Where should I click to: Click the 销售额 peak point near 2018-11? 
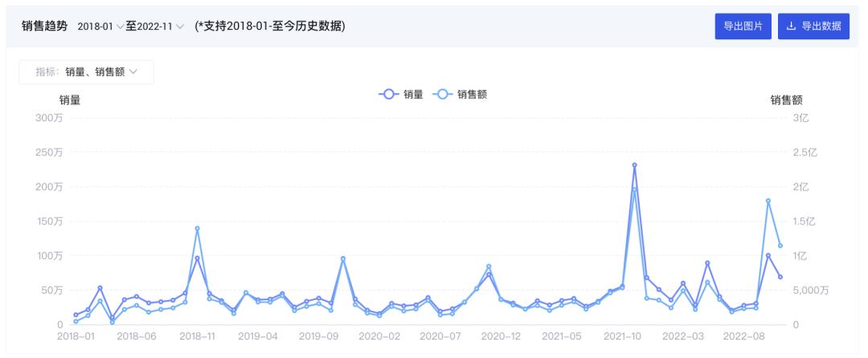coord(197,229)
